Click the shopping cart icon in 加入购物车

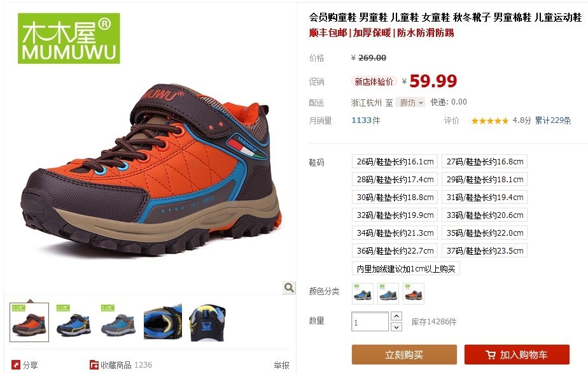(491, 355)
